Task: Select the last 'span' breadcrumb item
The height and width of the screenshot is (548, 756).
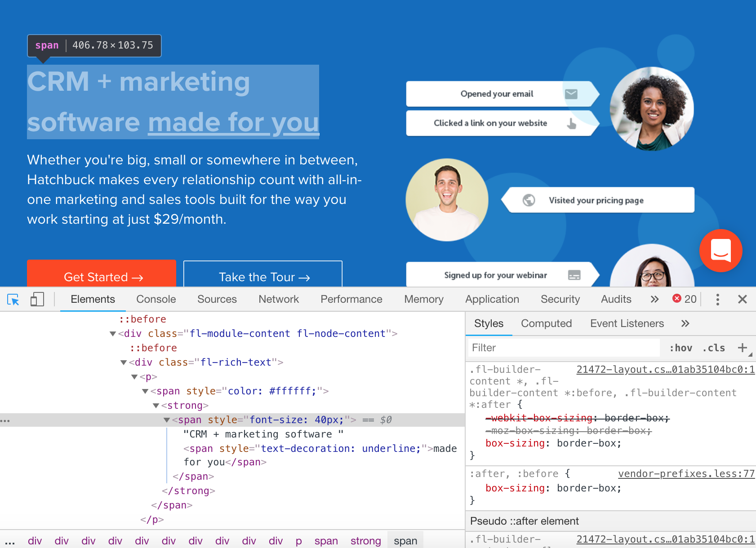Action: (405, 541)
